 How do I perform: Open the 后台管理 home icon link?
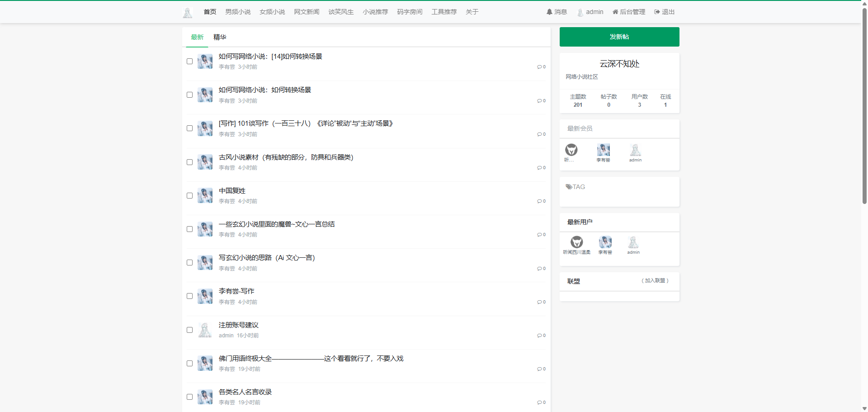pos(615,12)
